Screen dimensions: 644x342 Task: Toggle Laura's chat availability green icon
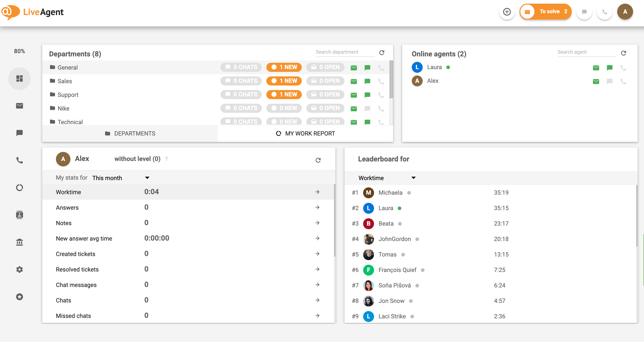[x=609, y=67]
